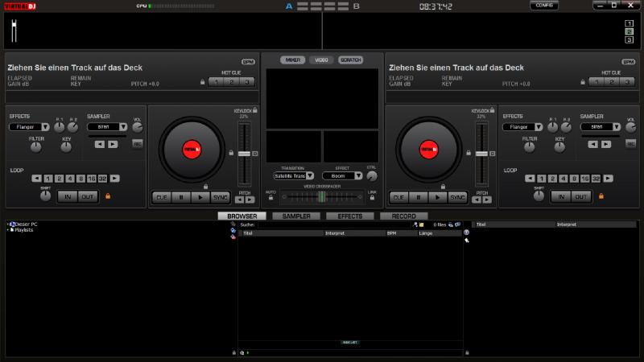Nudge left deck pitch down
644x362 pixels.
coord(239,200)
